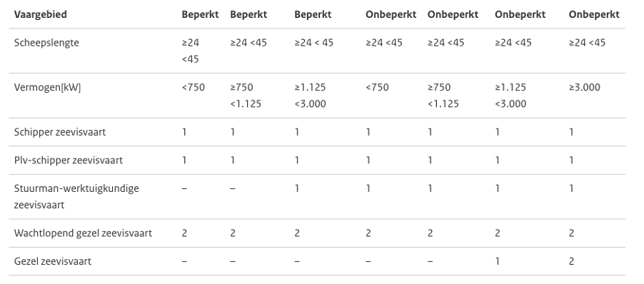The width and height of the screenshot is (644, 284).
Task: Click Gezel zeevisvaart value 2 in last column
Action: pos(571,261)
